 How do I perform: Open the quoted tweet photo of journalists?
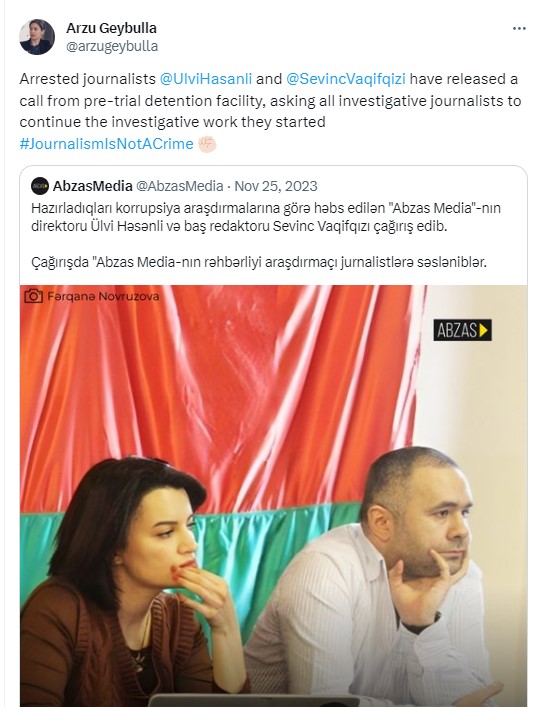pyautogui.click(x=274, y=496)
